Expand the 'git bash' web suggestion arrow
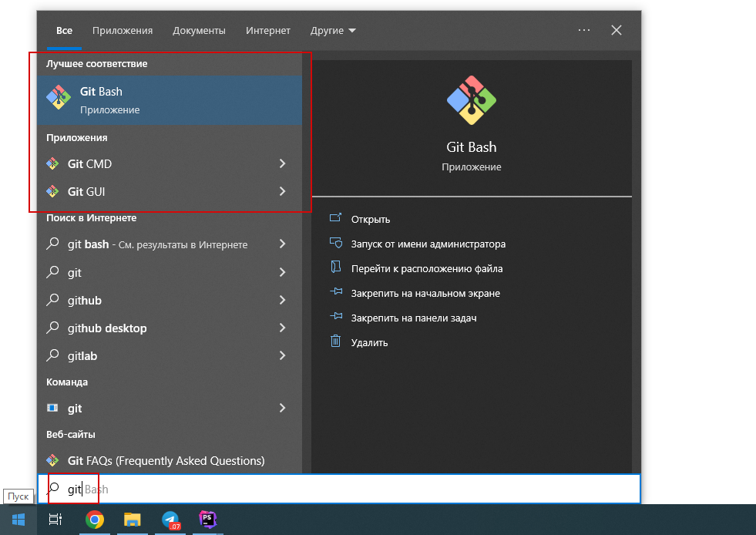The width and height of the screenshot is (756, 535). point(283,244)
